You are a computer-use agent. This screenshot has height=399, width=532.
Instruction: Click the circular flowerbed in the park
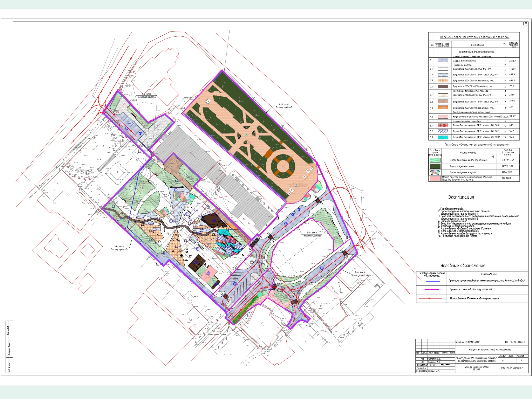[283, 166]
